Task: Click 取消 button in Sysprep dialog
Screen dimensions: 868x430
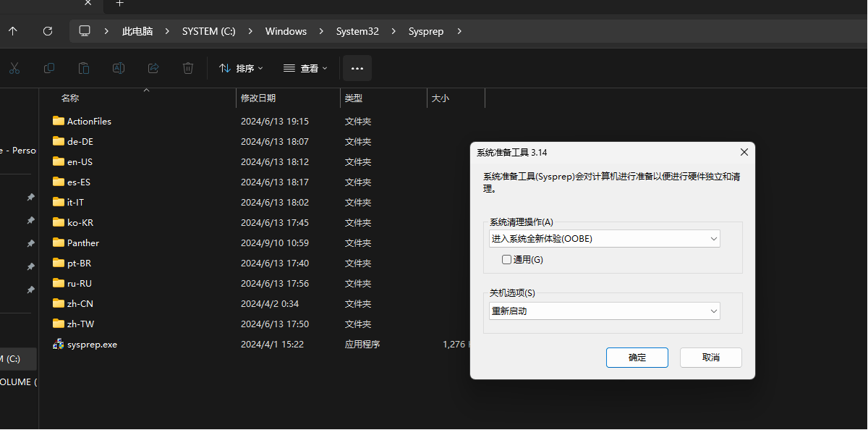Action: click(711, 358)
